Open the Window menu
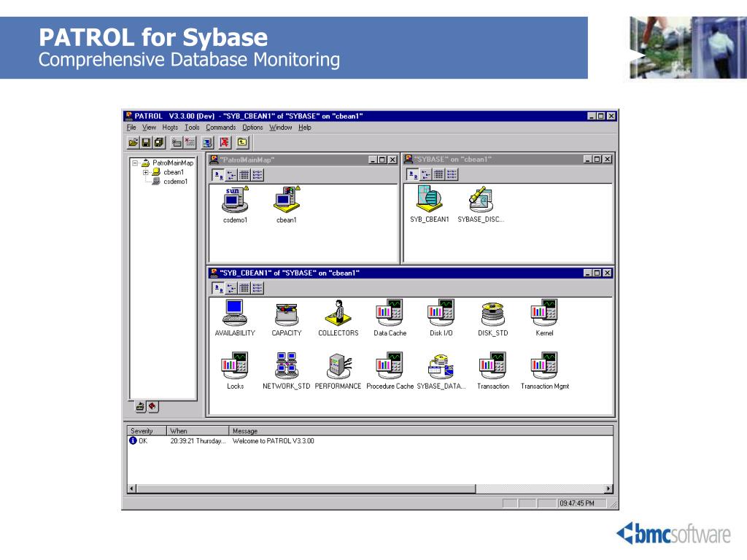Image resolution: width=747 pixels, height=560 pixels. coord(281,128)
